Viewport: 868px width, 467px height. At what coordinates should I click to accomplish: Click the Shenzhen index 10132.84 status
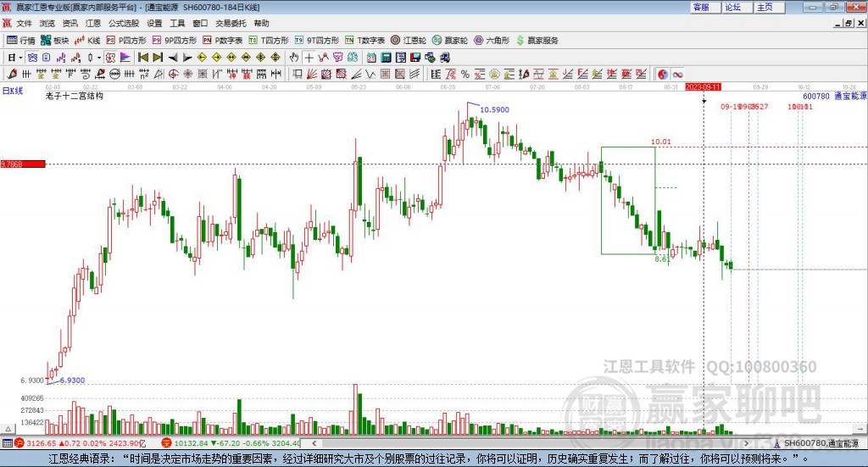[x=231, y=443]
